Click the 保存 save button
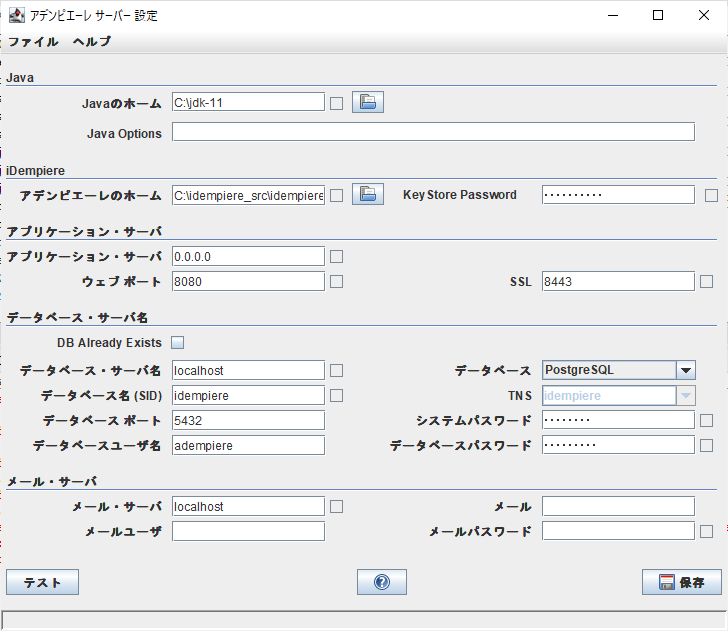 682,582
